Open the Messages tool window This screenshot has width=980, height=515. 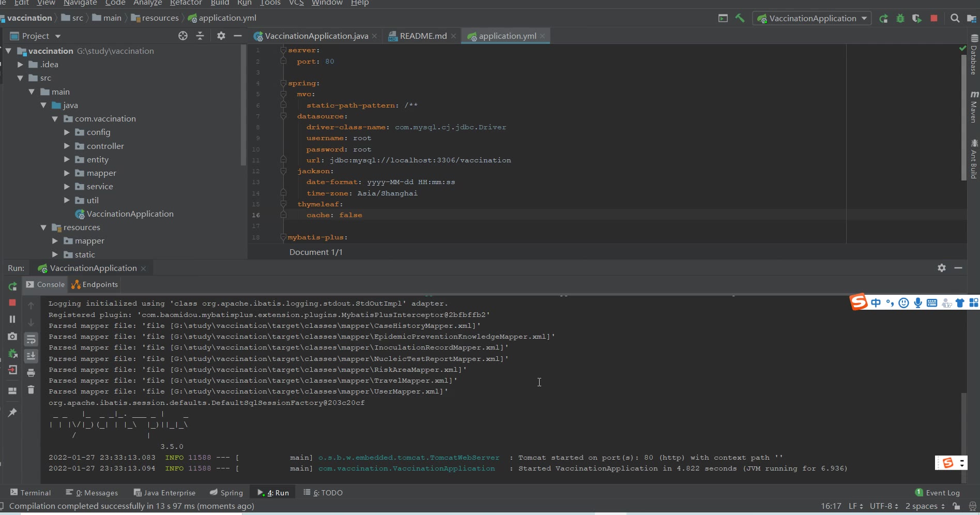point(92,493)
